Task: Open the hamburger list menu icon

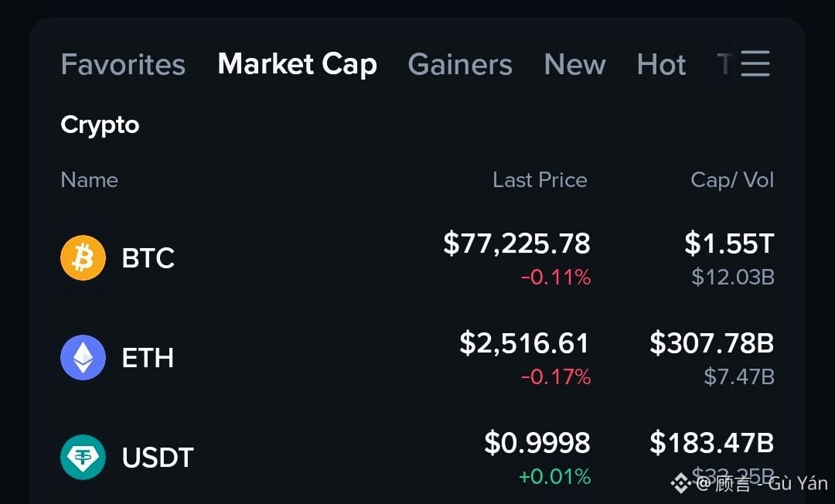Action: [755, 64]
